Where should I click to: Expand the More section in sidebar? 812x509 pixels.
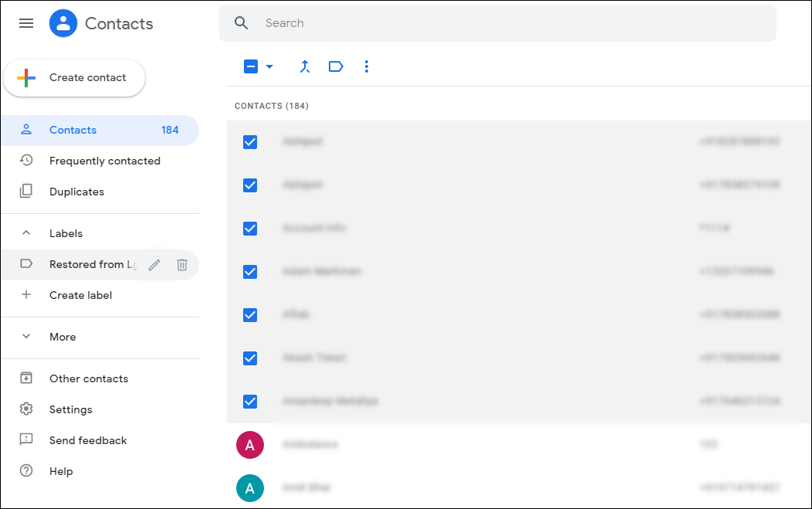click(x=27, y=337)
